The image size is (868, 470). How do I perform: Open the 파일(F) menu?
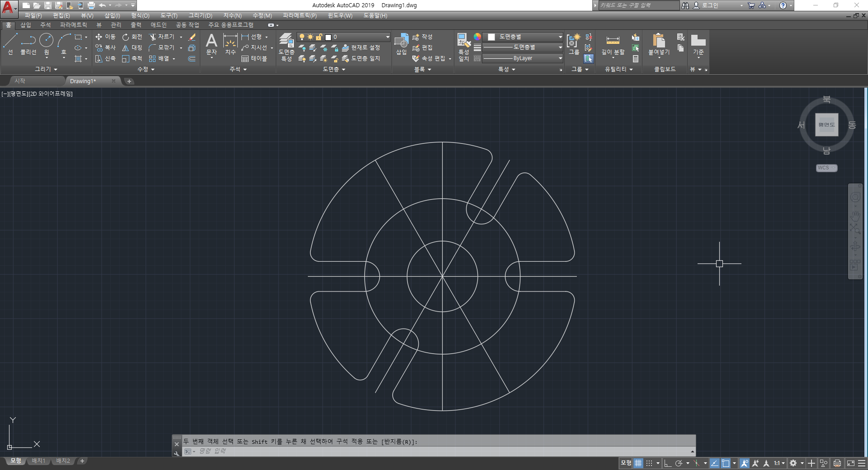tap(33, 15)
